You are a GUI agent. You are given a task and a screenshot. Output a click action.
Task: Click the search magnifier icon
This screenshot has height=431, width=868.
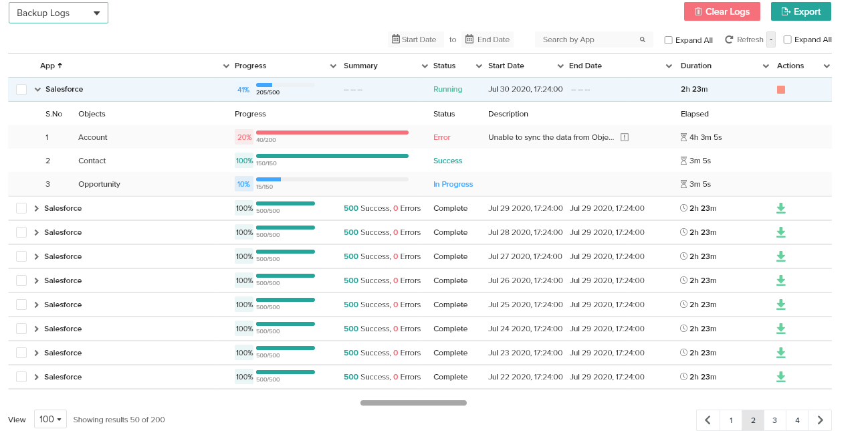(642, 40)
